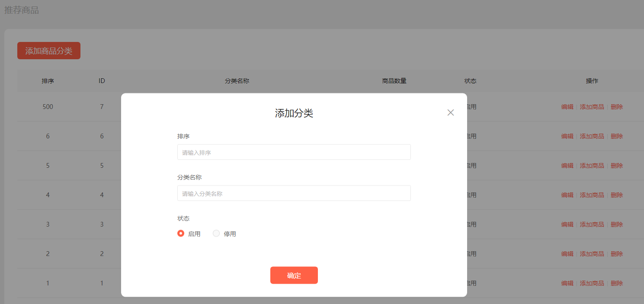Click 删除 in row with ID 1
Screen dimensions: 644x304
pos(617,283)
